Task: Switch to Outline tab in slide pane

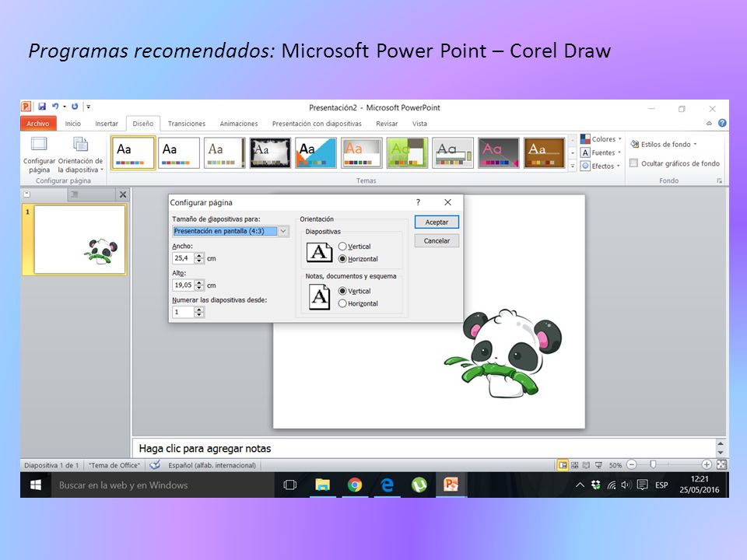Action: pos(75,194)
